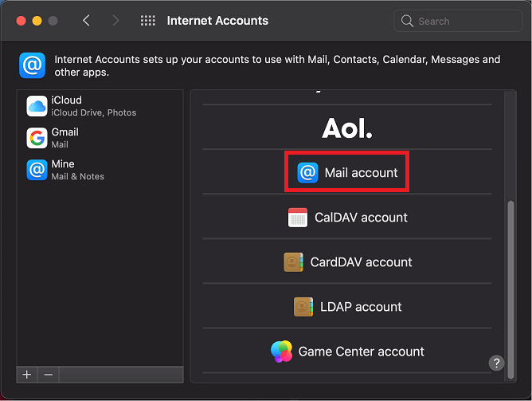Add a Game Center account
The image size is (532, 401).
pyautogui.click(x=361, y=352)
